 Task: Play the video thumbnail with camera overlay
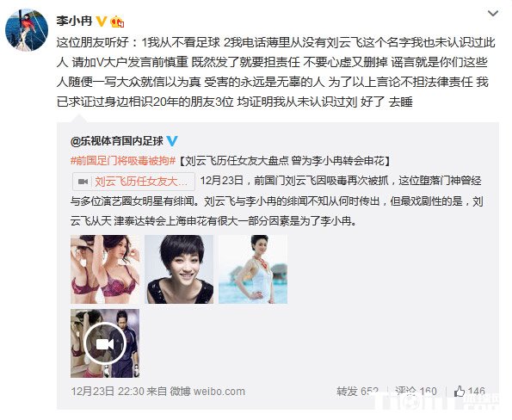click(x=105, y=343)
